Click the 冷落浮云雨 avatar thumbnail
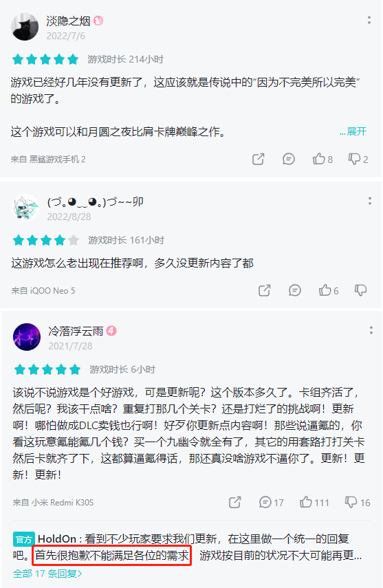Image resolution: width=383 pixels, height=588 pixels. pos(27,337)
